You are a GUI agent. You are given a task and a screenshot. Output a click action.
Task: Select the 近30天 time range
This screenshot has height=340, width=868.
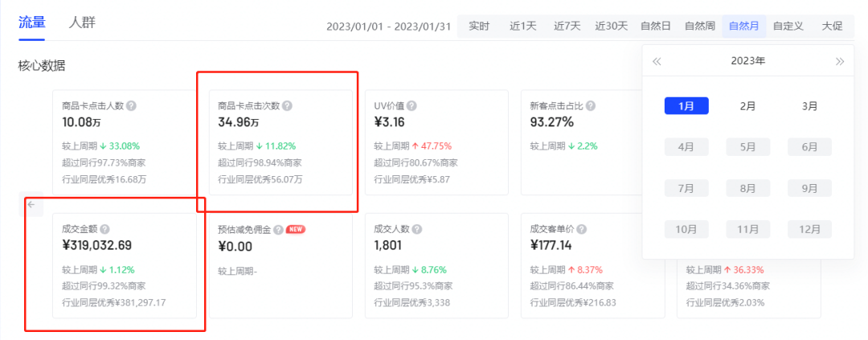(x=611, y=26)
